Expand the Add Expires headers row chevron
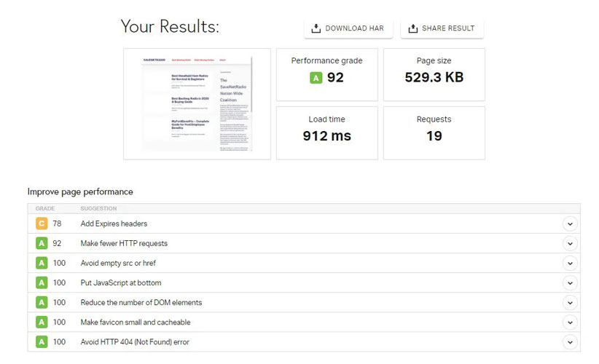Viewport: 599px width, 364px height. click(570, 224)
